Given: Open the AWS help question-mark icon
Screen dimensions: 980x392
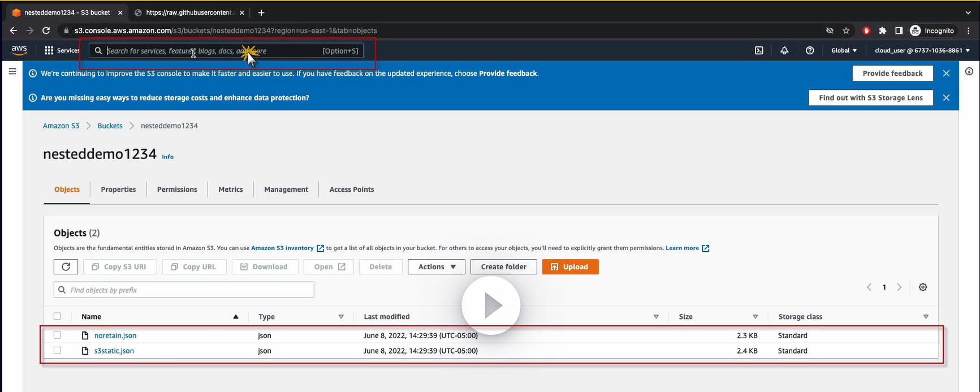Looking at the screenshot, I should point(810,50).
